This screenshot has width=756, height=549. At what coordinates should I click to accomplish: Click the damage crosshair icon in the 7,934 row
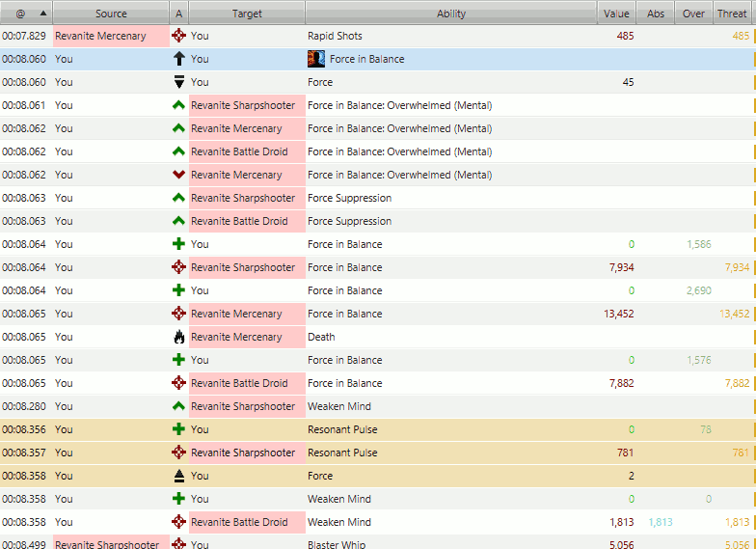point(179,266)
